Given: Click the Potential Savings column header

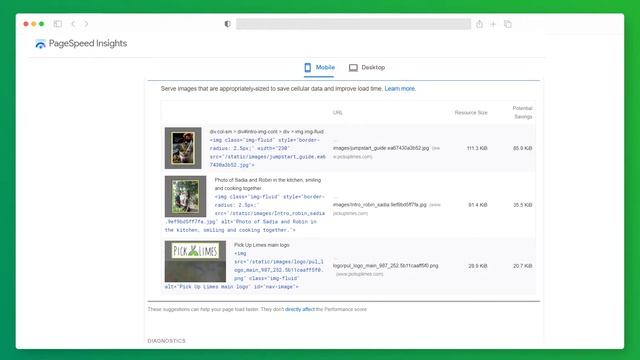Looking at the screenshot, I should point(522,112).
